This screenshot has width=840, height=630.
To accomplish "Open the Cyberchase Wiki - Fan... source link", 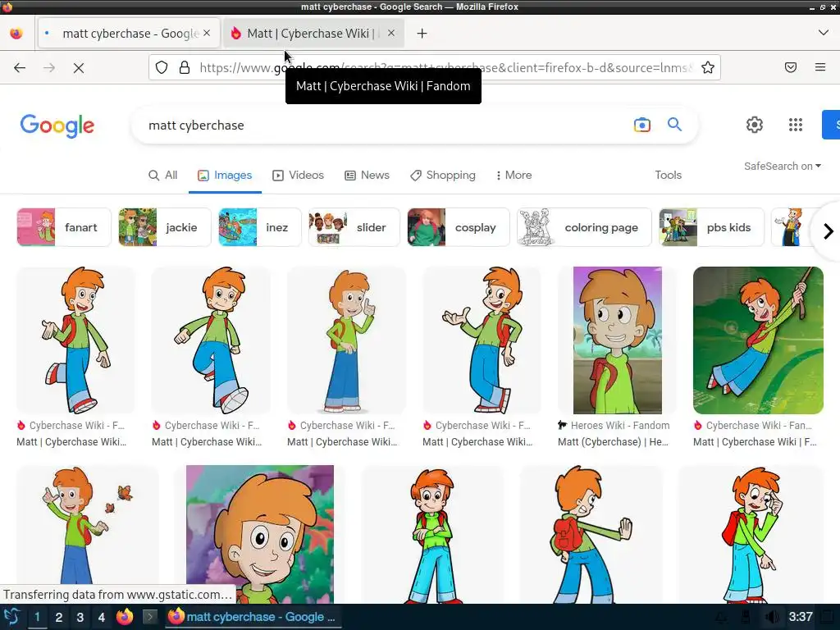I will click(x=753, y=426).
